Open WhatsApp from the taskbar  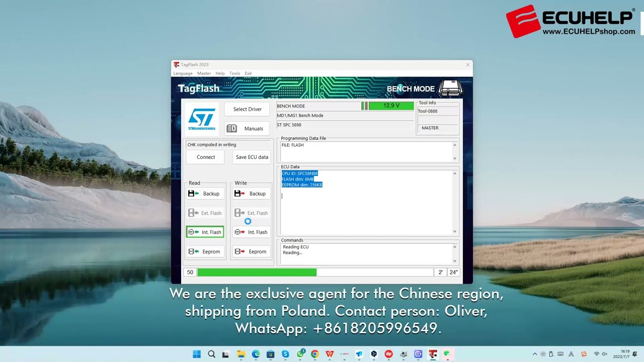coord(300,354)
